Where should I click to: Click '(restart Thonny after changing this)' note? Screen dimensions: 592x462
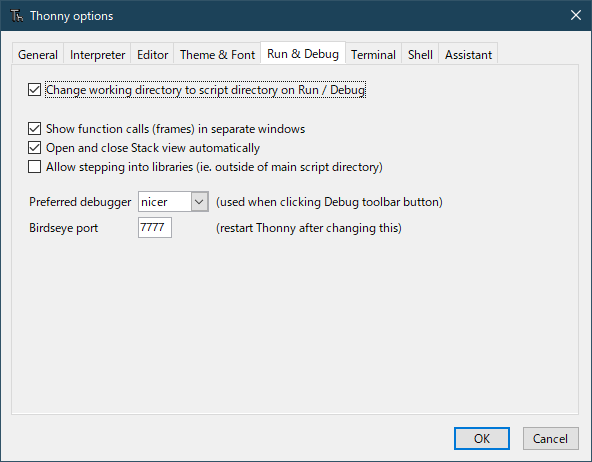(309, 228)
